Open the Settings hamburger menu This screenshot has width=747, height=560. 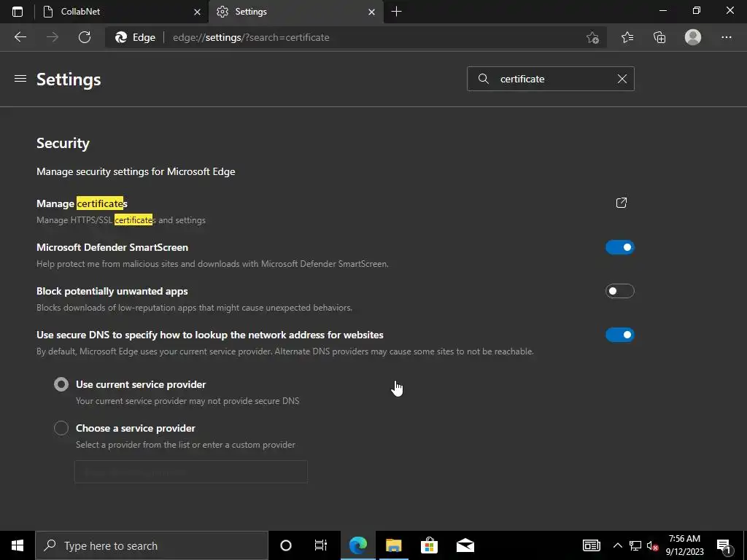(20, 79)
